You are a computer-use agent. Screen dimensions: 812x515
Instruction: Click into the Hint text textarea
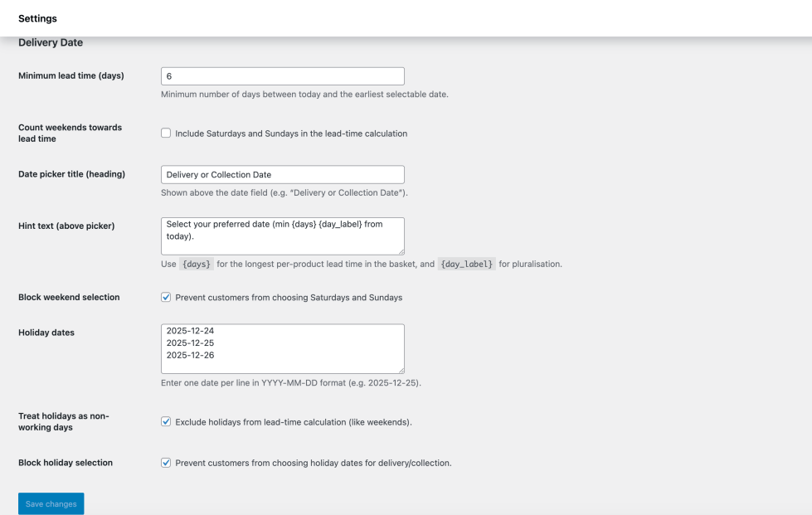point(282,236)
